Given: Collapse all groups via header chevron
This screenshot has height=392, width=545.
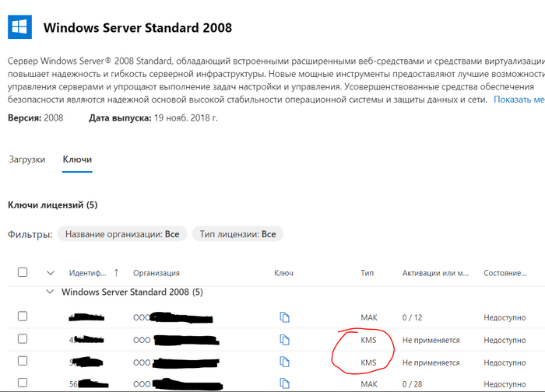Looking at the screenshot, I should tap(51, 273).
